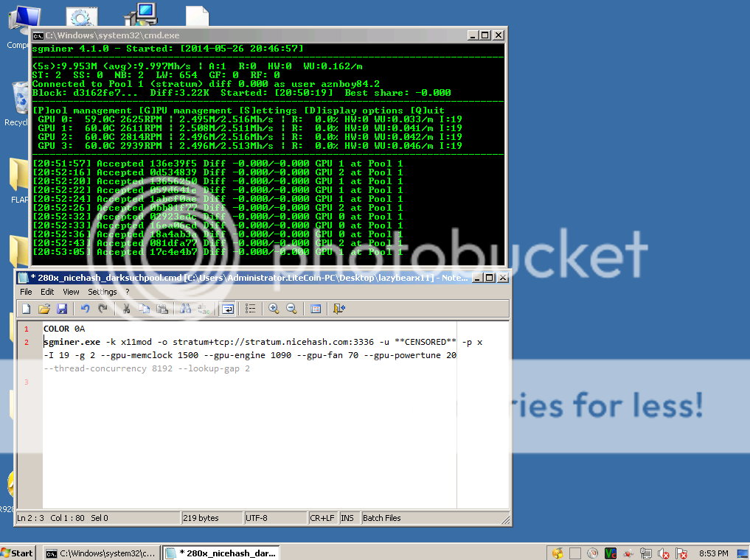
Task: Click the Notepad window title bar icon
Action: click(23, 278)
